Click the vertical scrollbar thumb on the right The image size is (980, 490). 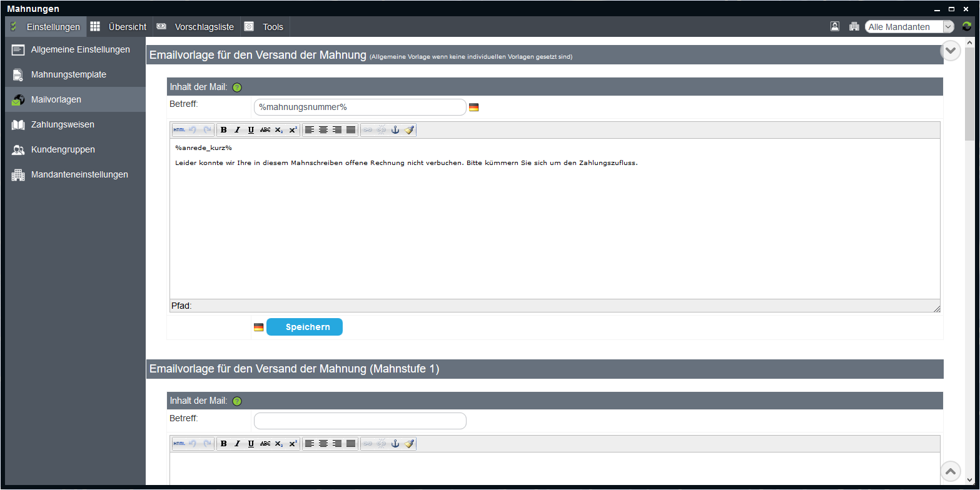point(969,94)
